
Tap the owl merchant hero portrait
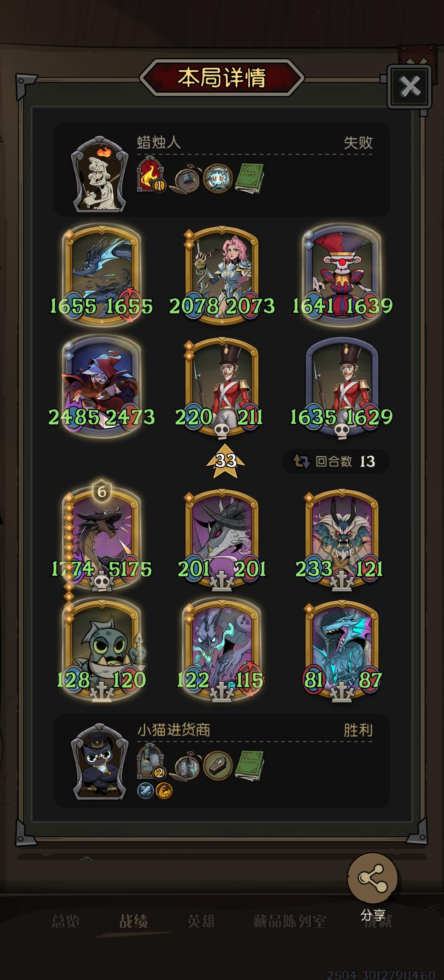tap(100, 761)
